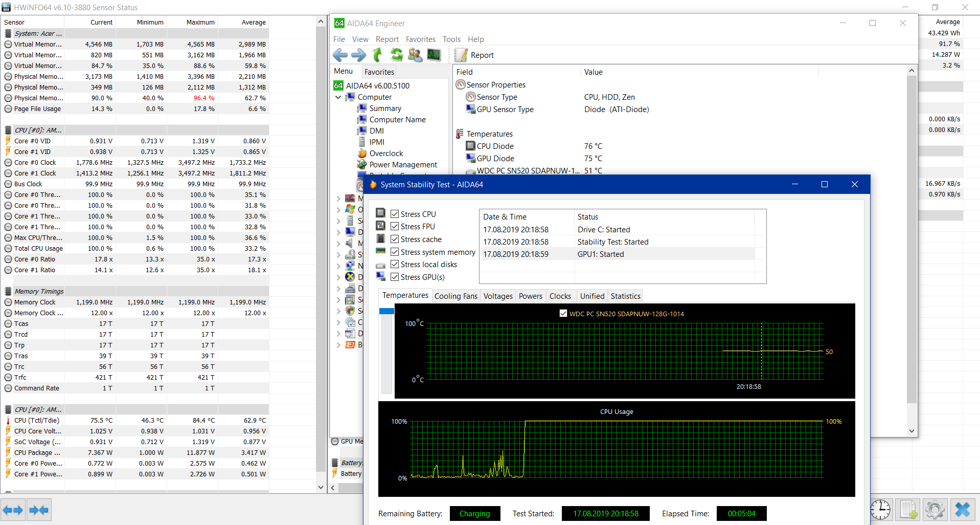Click the Field column header in AIDA64
The image size is (980, 525).
click(517, 72)
